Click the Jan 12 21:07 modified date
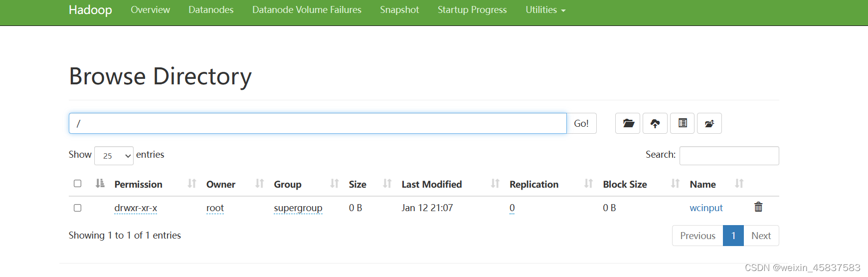Screen dimensions: 868x277 coord(427,208)
